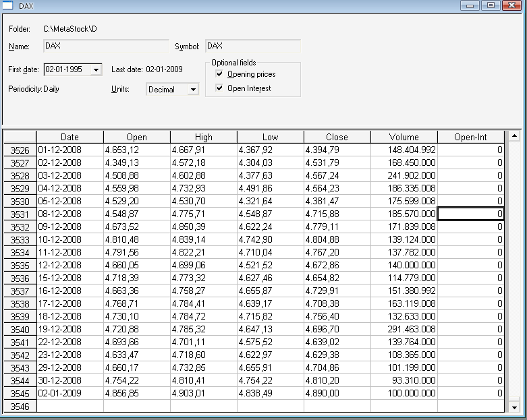Minimize the DAX window
The height and width of the screenshot is (420, 527).
click(x=470, y=5)
